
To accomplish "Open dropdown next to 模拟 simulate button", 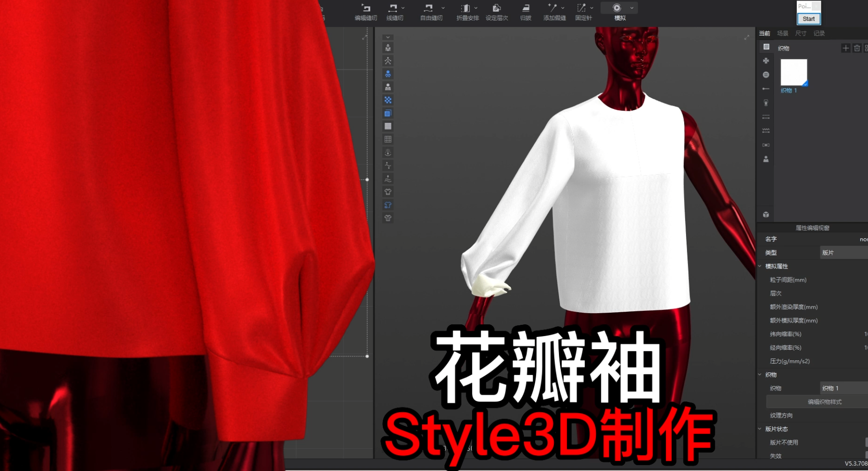I will tap(632, 8).
